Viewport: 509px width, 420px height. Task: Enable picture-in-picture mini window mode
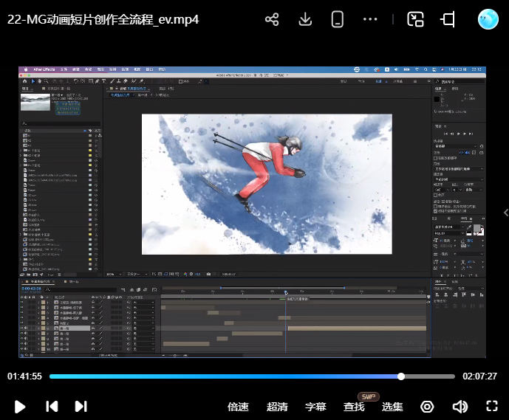[416, 20]
